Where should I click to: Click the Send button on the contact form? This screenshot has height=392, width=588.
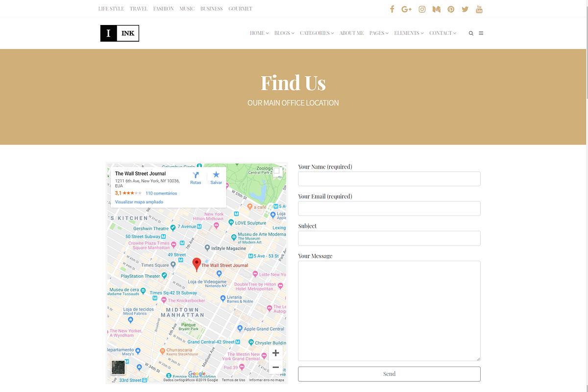pyautogui.click(x=389, y=373)
